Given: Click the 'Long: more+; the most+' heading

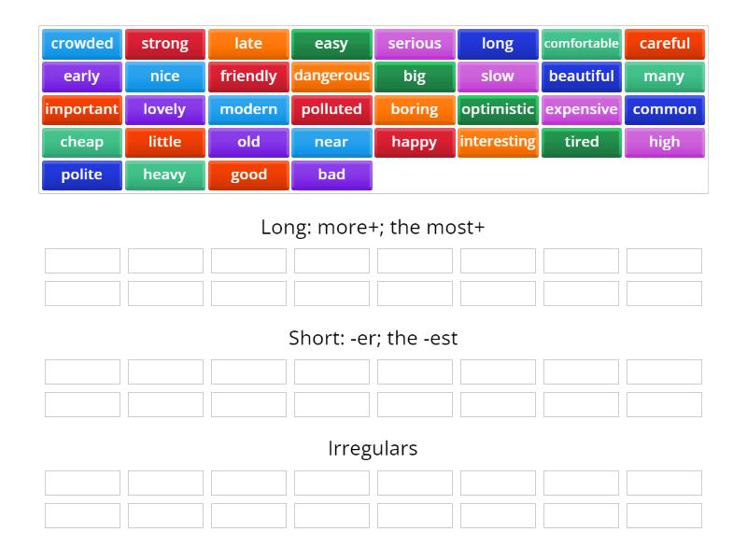Looking at the screenshot, I should (x=373, y=226).
